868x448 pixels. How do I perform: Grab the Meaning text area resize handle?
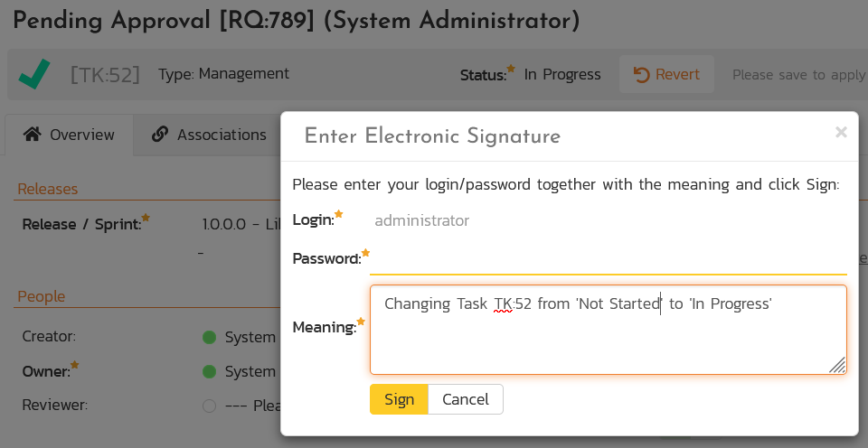coord(837,365)
